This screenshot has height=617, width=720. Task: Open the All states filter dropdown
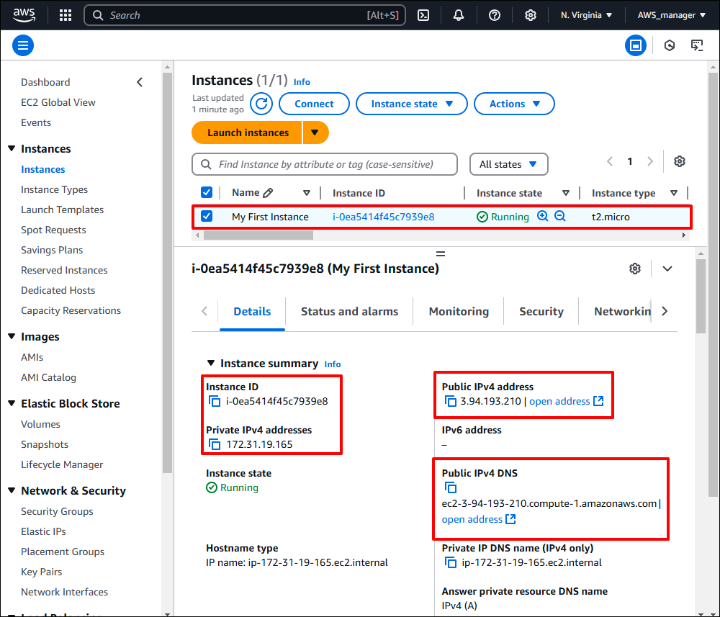pyautogui.click(x=508, y=164)
